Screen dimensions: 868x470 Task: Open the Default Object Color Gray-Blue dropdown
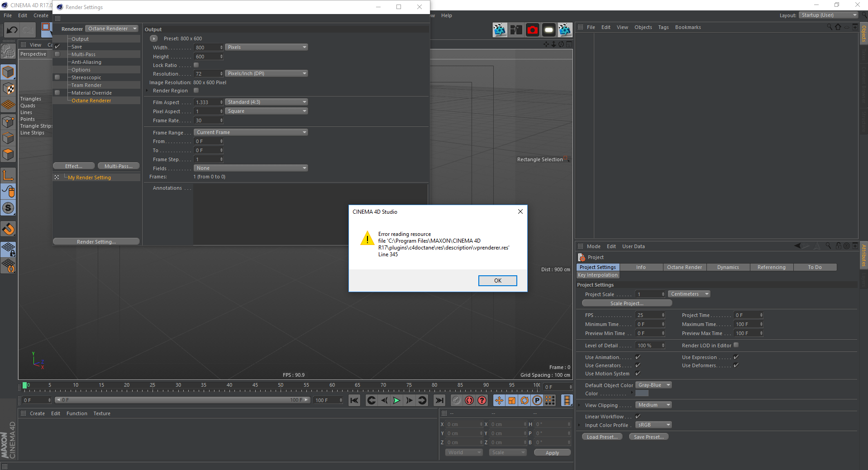(654, 385)
